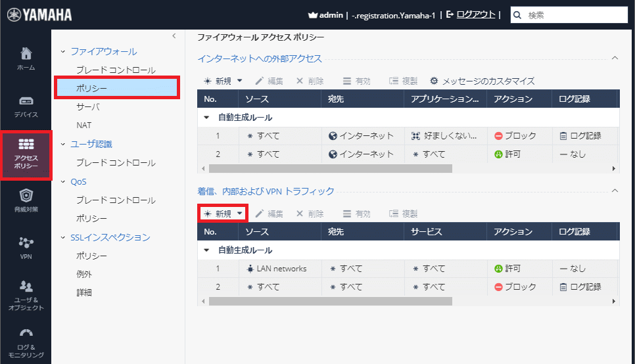Viewport: 635px width, 364px height.
Task: Select ポリシー under ファイアウォール
Action: coord(91,87)
